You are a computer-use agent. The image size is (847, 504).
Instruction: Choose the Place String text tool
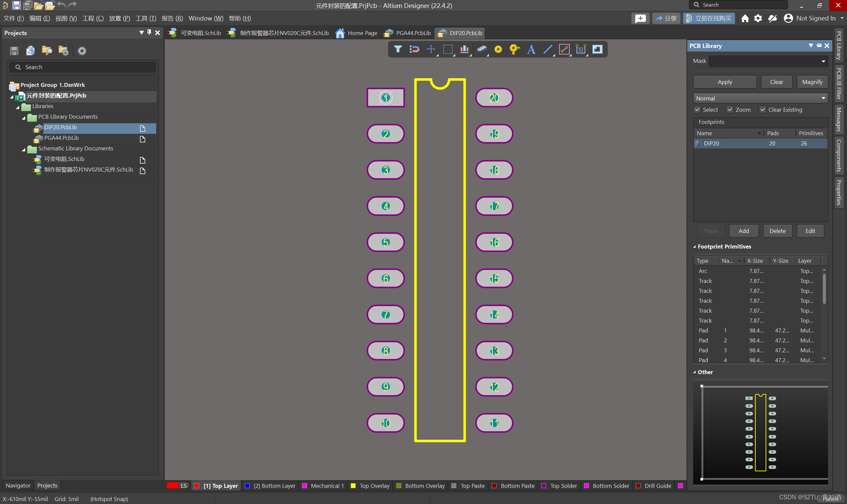531,50
